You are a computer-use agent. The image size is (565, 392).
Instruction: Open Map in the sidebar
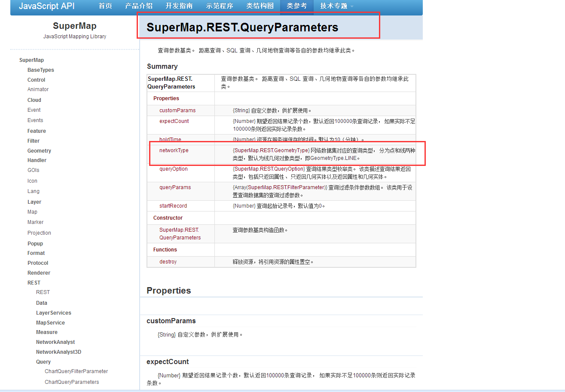tap(32, 212)
